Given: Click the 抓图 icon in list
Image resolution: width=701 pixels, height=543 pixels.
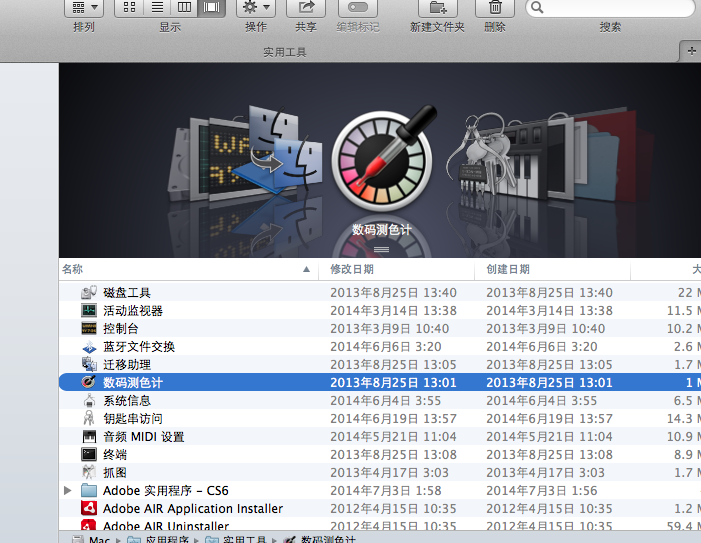Looking at the screenshot, I should [89, 472].
